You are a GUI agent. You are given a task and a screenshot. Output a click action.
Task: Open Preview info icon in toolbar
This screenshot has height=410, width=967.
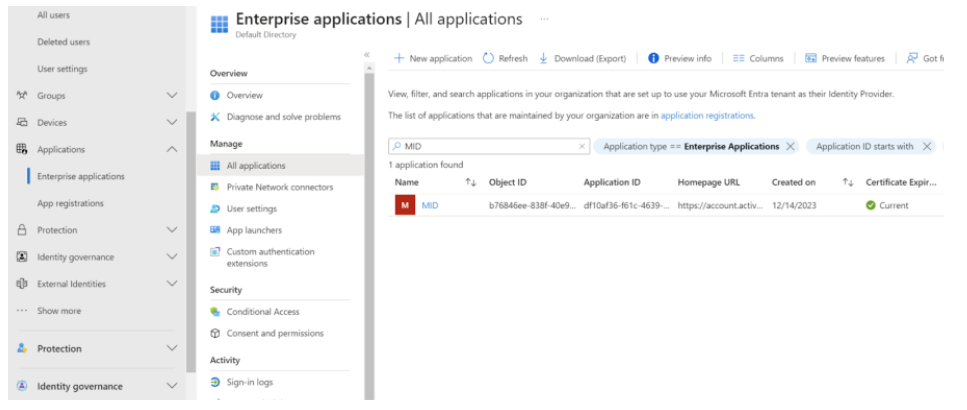tap(653, 59)
